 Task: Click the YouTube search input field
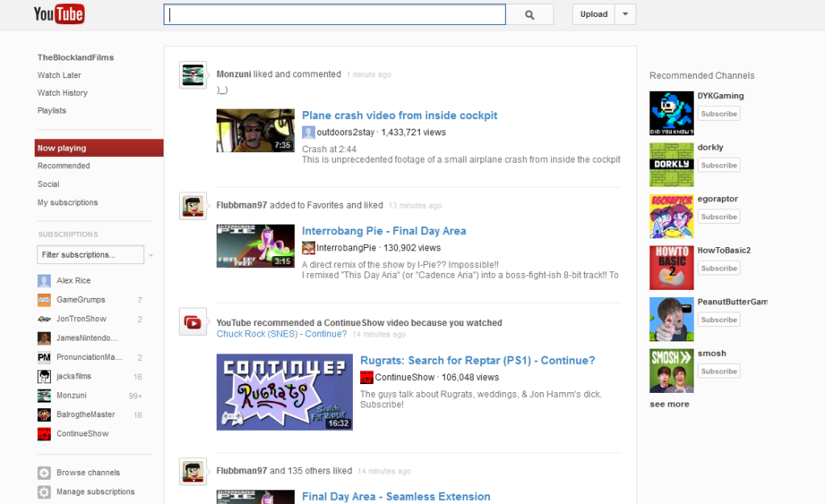tap(334, 14)
